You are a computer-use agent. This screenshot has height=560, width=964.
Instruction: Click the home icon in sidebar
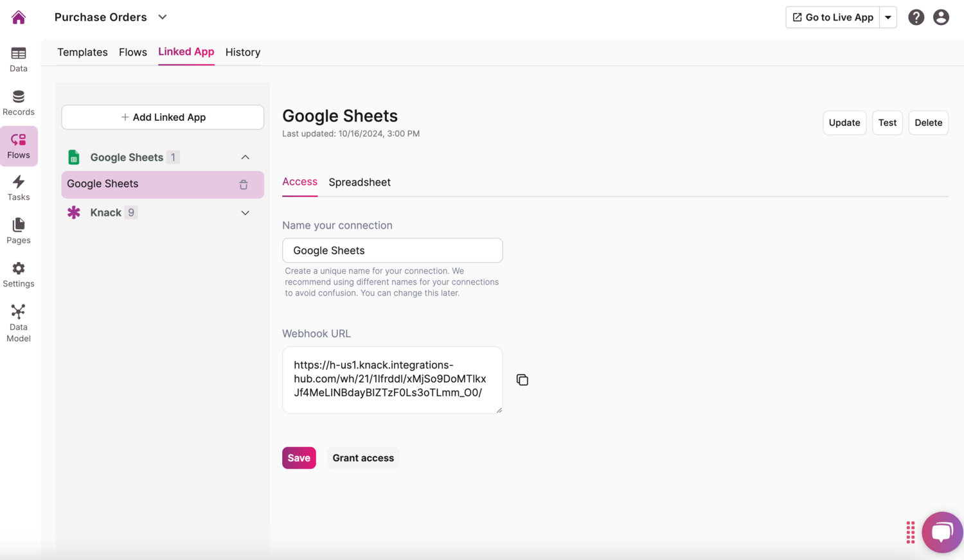coord(19,17)
